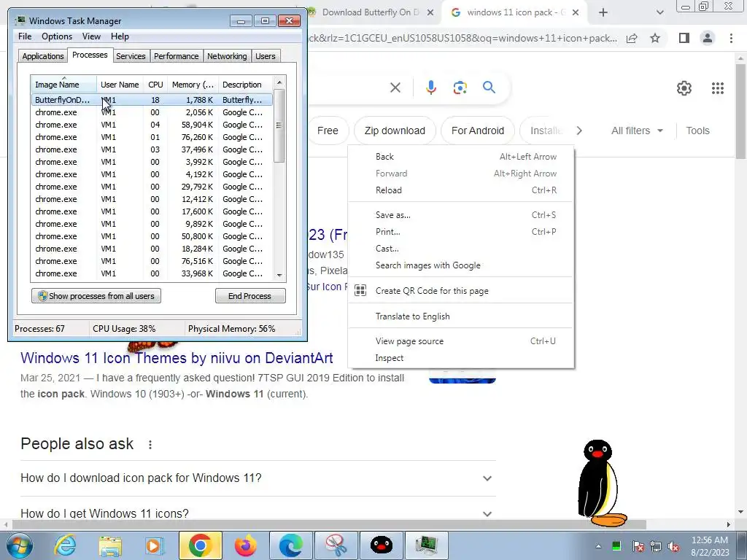Open Windows Explorer folder on the taskbar

[110, 545]
